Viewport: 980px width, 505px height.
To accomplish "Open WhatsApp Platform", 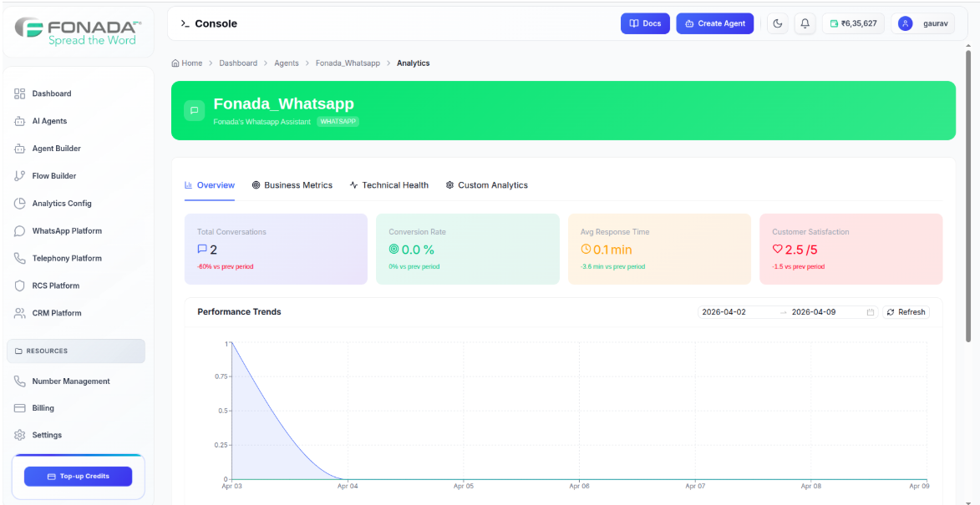I will click(67, 231).
